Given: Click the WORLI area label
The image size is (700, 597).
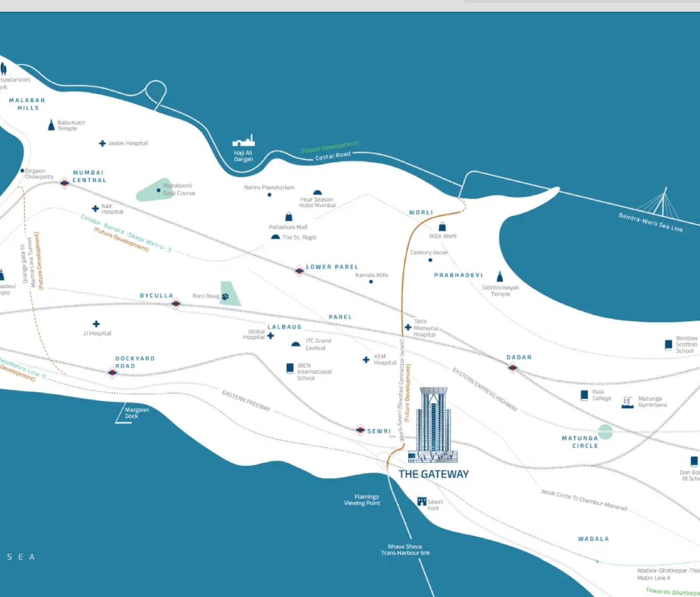Looking at the screenshot, I should (421, 213).
